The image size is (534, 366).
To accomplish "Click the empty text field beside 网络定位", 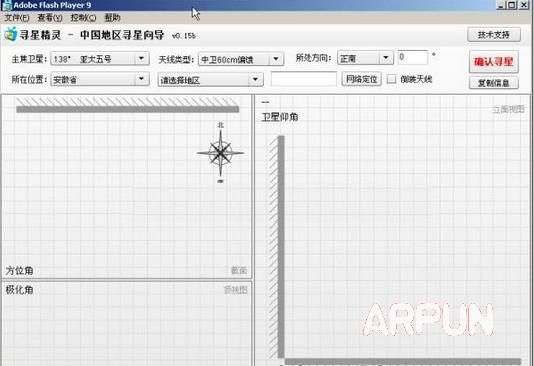I will (304, 79).
